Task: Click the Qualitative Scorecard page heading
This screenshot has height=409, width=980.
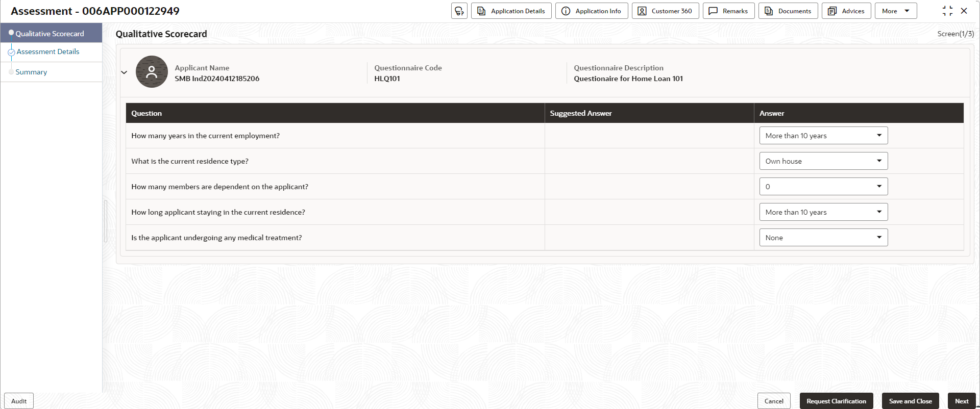Action: pos(161,34)
